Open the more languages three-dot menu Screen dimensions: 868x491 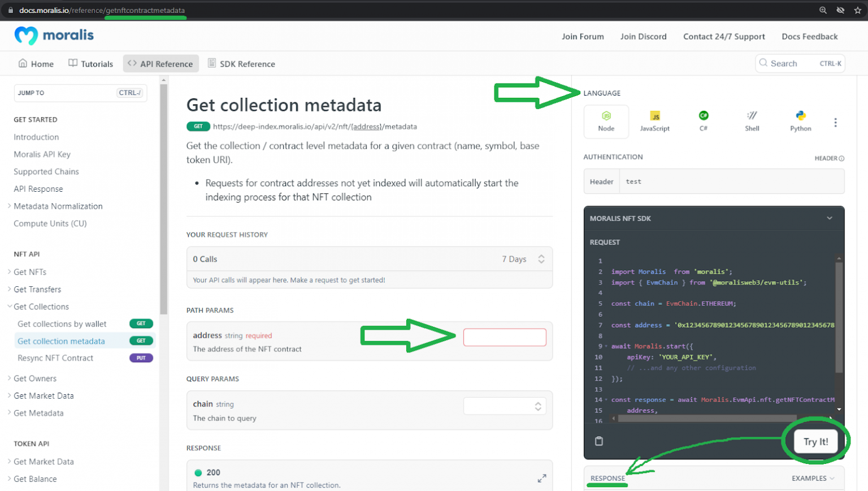835,122
